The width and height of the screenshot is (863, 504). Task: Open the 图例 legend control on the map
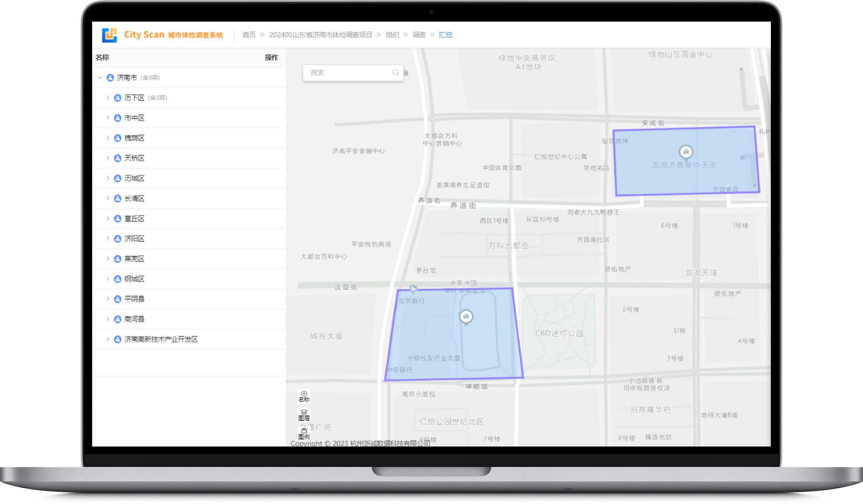pos(304,434)
